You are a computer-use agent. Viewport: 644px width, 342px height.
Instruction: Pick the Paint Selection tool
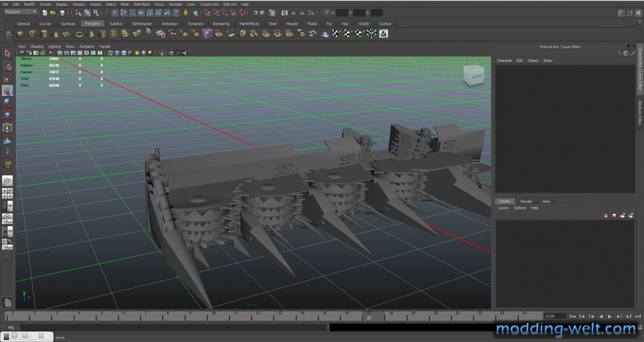click(7, 78)
